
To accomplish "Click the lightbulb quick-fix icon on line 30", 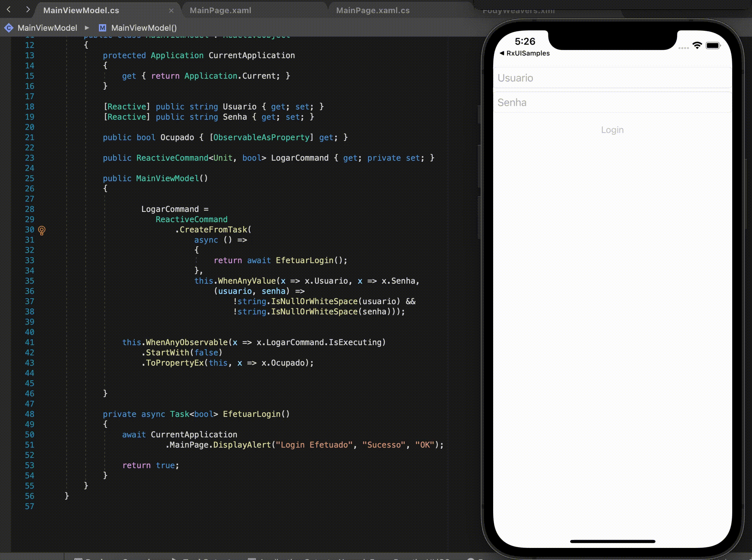I will click(x=42, y=230).
